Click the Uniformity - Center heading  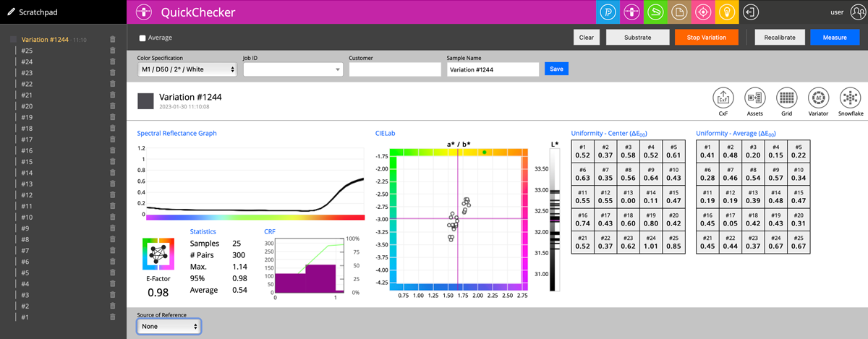(x=609, y=133)
